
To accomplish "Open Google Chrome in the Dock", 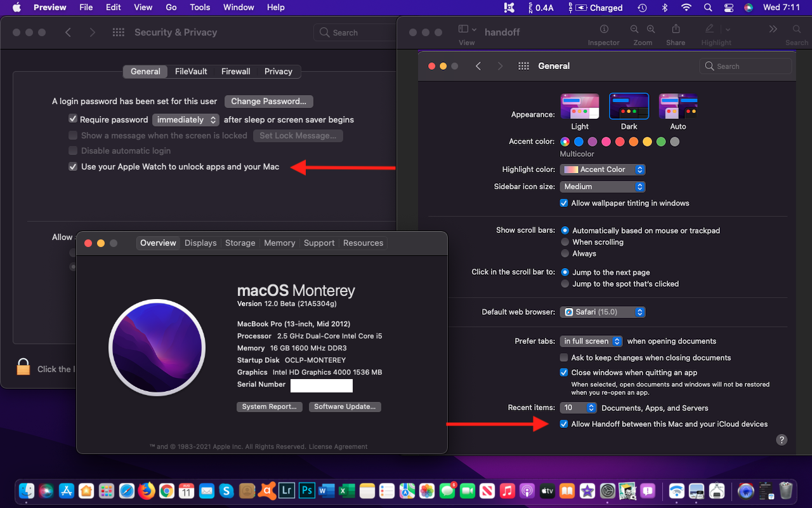I will pos(167,491).
